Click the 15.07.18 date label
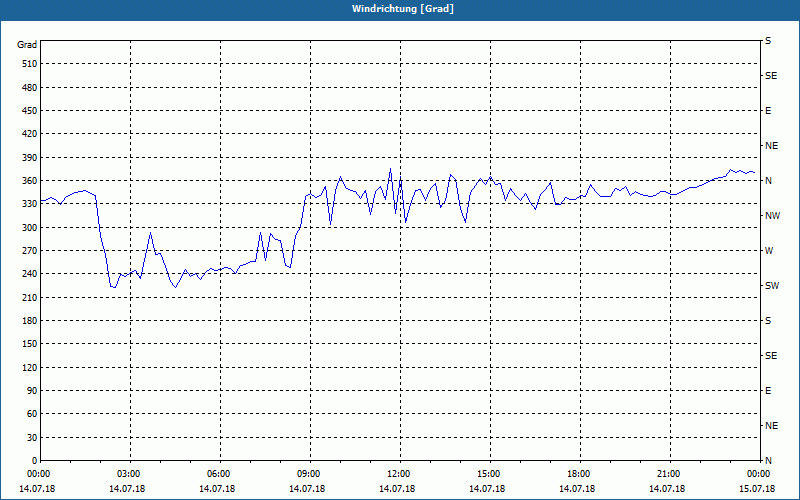 click(757, 489)
